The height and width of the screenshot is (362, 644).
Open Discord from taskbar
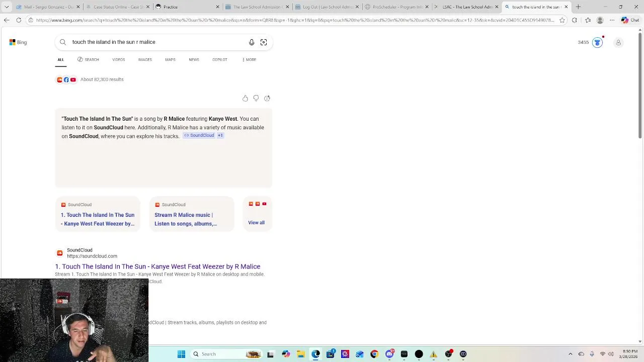coord(389,354)
